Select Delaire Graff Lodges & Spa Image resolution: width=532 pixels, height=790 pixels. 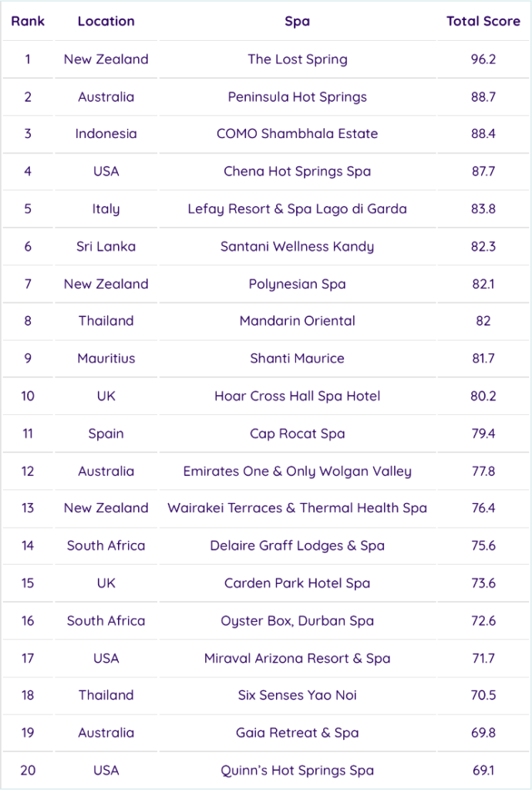coord(297,545)
